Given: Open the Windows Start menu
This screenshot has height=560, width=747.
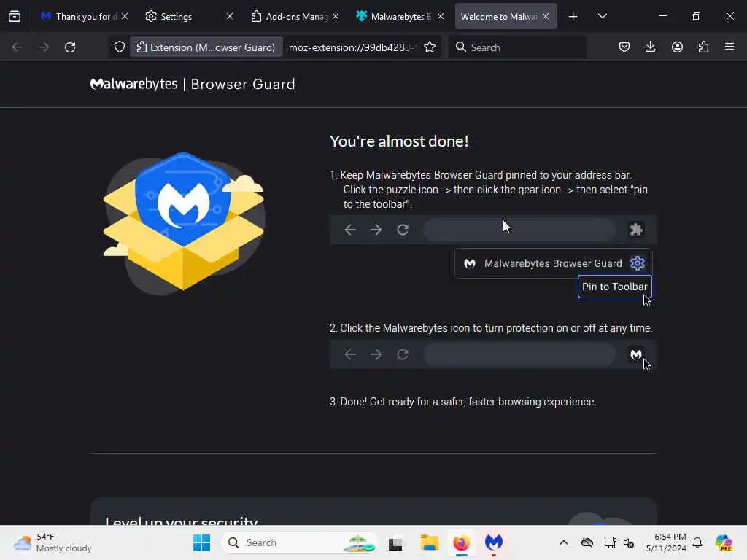Looking at the screenshot, I should tap(201, 542).
